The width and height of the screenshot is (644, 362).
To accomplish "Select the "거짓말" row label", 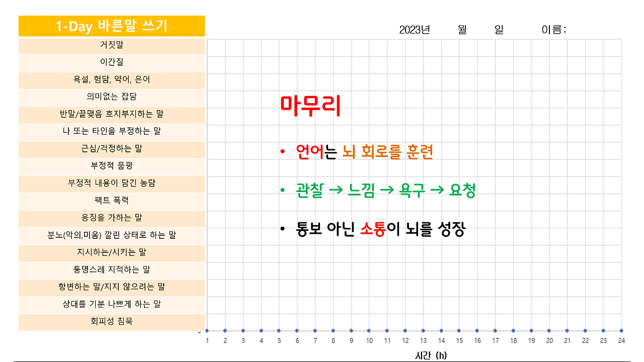I will coord(112,46).
